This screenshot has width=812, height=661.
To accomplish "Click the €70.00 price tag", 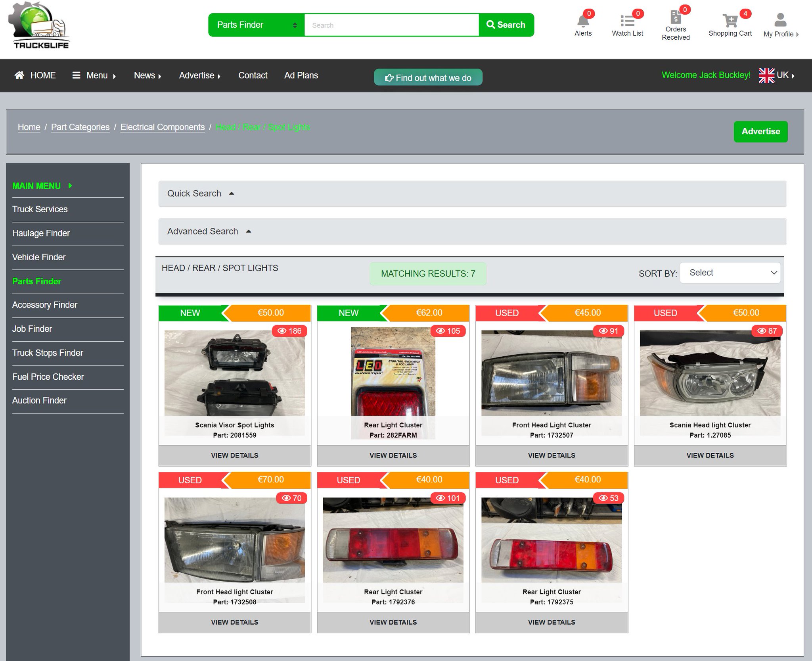I will (x=271, y=480).
